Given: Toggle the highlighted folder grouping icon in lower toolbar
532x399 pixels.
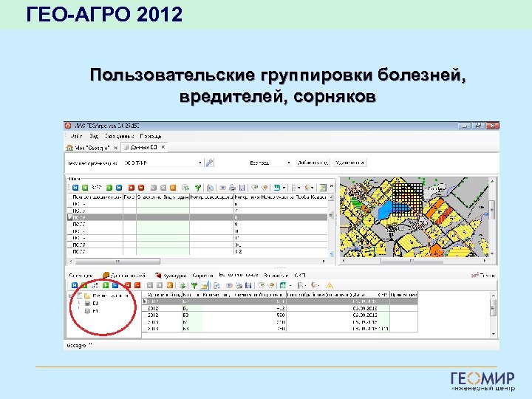Looking at the screenshot, I should point(204,285).
